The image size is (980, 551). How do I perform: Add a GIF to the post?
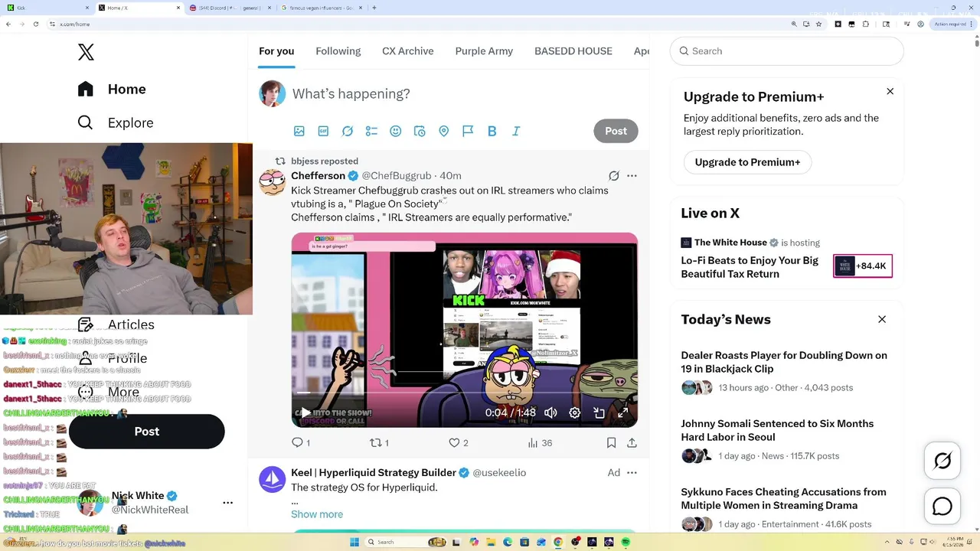pyautogui.click(x=323, y=131)
